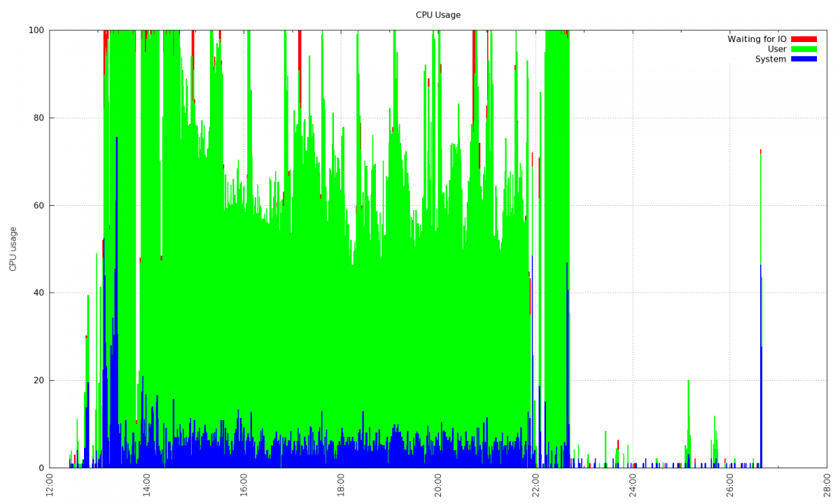This screenshot has width=840, height=504.
Task: Click the 20 y-axis tick label
Action: coord(38,380)
